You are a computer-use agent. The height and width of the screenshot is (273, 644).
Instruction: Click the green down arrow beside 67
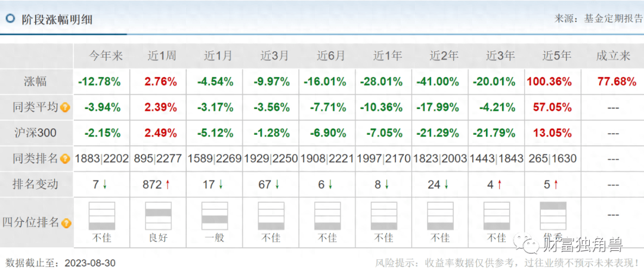(278, 185)
